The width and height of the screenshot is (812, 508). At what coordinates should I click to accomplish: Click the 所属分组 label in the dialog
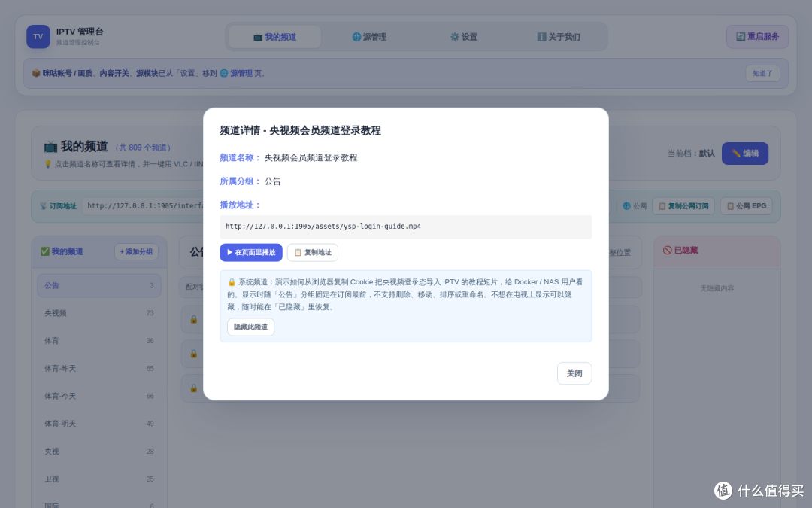click(x=240, y=181)
